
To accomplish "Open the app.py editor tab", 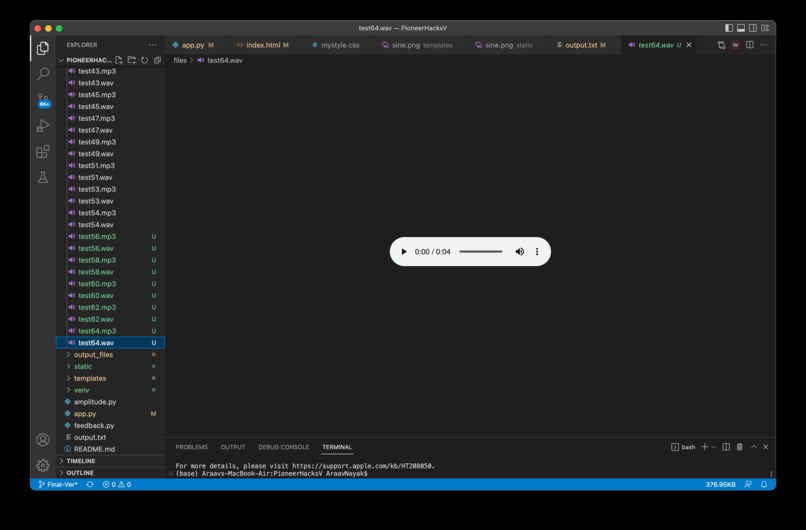I will point(193,45).
